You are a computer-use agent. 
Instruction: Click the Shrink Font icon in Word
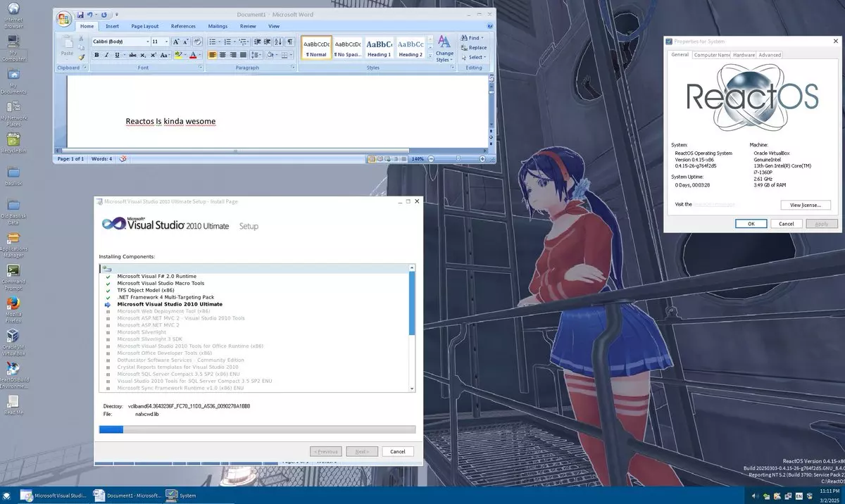(186, 42)
